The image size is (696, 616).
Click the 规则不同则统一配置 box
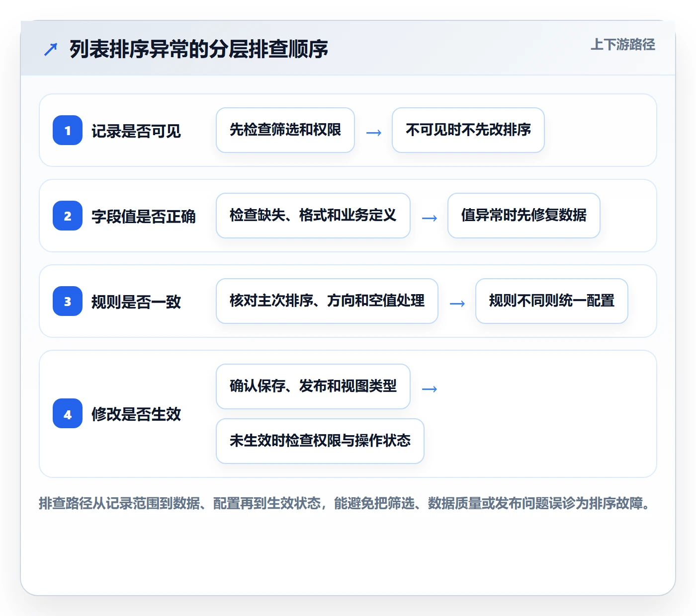pos(552,301)
